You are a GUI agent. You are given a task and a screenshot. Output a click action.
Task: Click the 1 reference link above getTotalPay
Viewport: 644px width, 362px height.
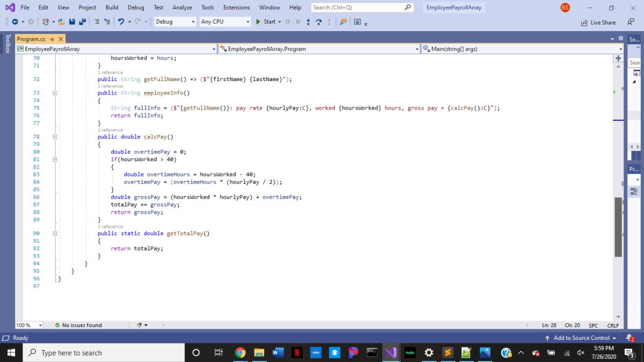pos(110,227)
